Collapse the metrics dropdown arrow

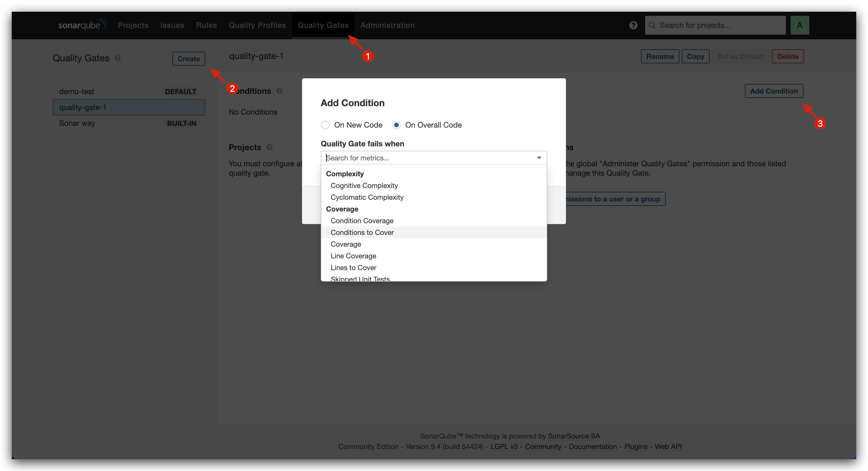point(539,158)
